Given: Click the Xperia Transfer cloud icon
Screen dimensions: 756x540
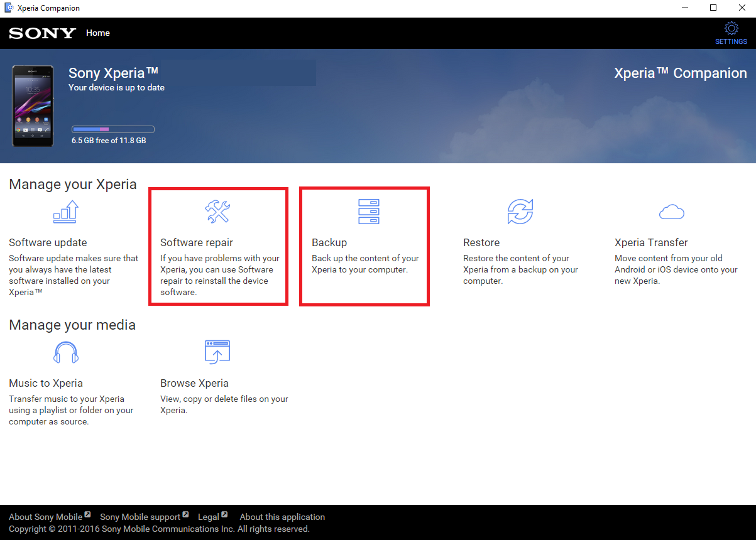Looking at the screenshot, I should coord(671,212).
